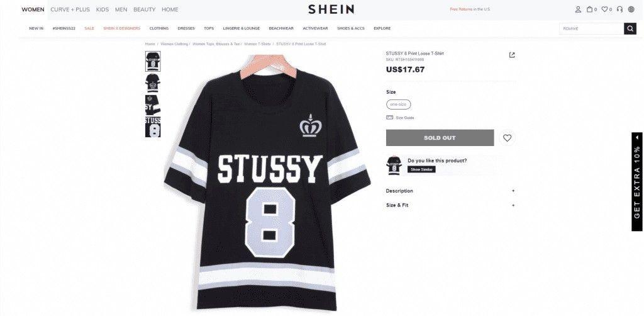Open the header wishlist heart icon
Screen dimensions: 644x316
point(604,9)
